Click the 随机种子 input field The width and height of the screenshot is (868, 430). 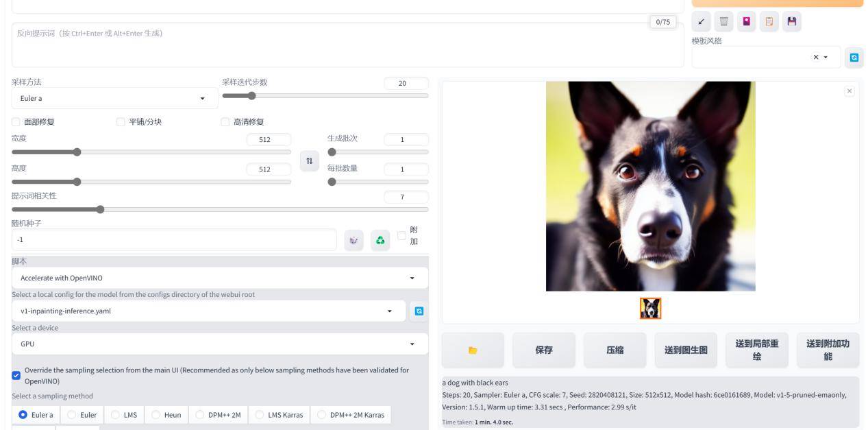point(174,240)
